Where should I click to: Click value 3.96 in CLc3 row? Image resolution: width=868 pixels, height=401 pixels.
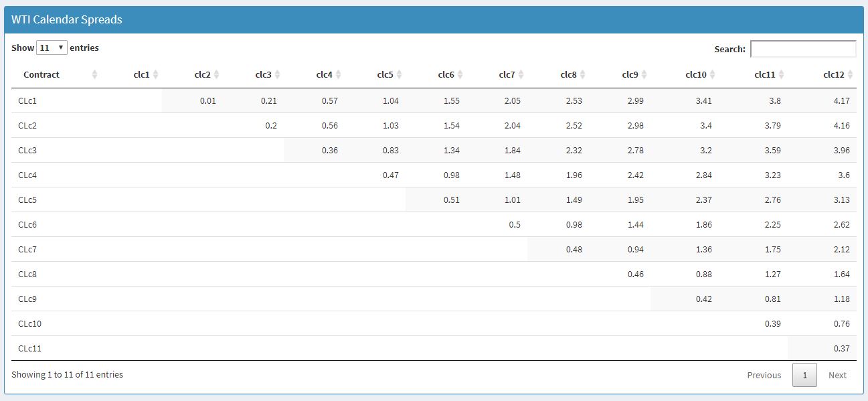pyautogui.click(x=842, y=150)
